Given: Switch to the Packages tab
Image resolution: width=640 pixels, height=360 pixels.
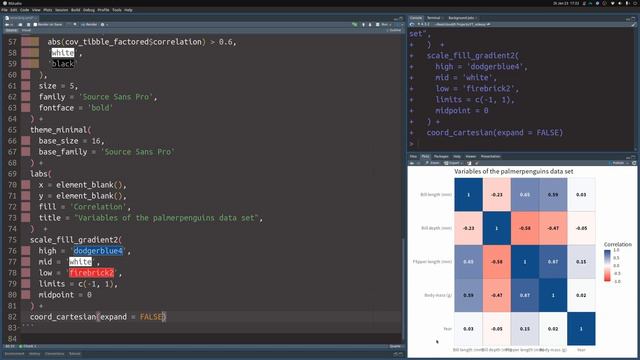Looking at the screenshot, I should click(441, 156).
